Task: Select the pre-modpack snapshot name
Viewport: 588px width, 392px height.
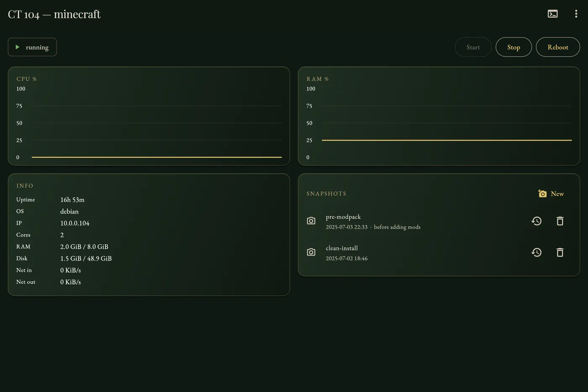Action: (343, 217)
